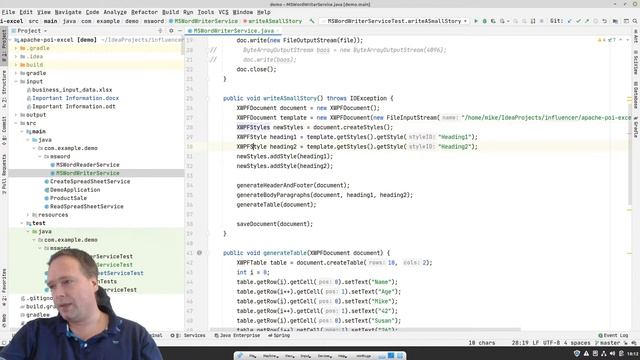Image resolution: width=640 pixels, height=360 pixels.
Task: Collapse the input folder
Action: (16, 82)
